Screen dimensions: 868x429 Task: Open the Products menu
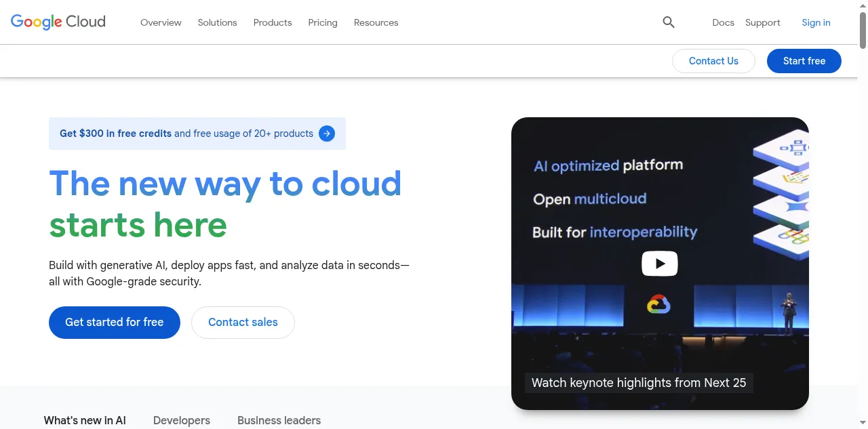273,22
